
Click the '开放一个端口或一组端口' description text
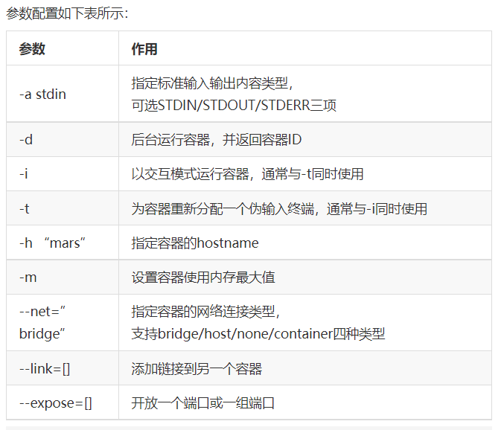click(203, 403)
